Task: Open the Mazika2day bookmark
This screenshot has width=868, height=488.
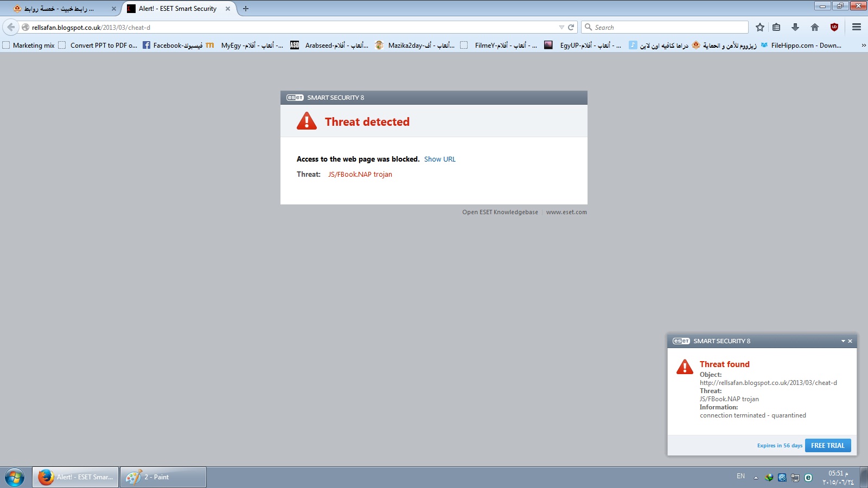Action: pyautogui.click(x=415, y=46)
